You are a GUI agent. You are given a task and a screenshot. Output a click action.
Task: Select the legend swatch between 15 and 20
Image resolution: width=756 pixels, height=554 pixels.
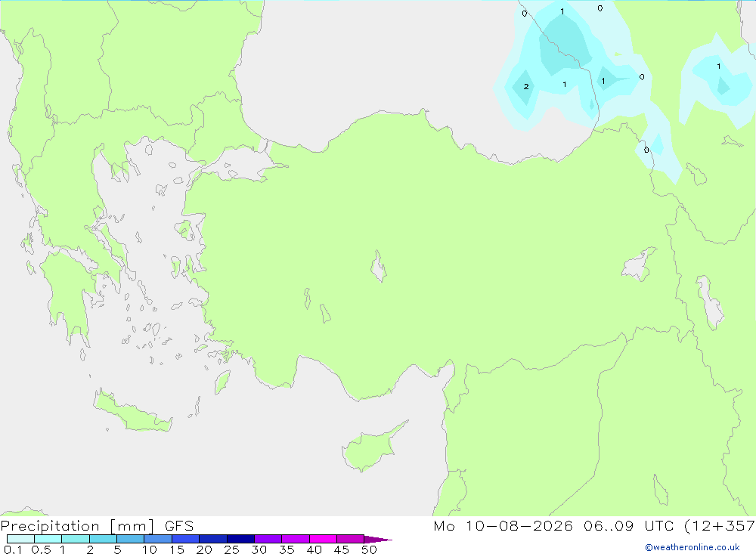[x=185, y=539]
